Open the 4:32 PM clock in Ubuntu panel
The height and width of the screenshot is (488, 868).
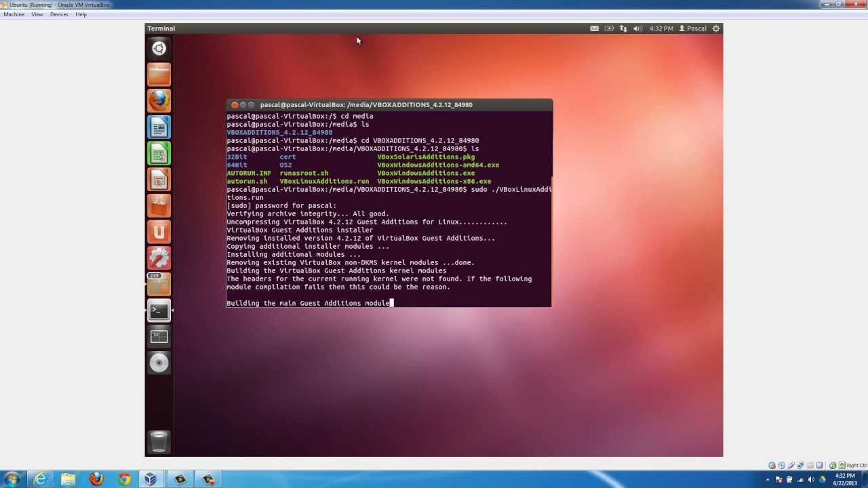point(661,28)
